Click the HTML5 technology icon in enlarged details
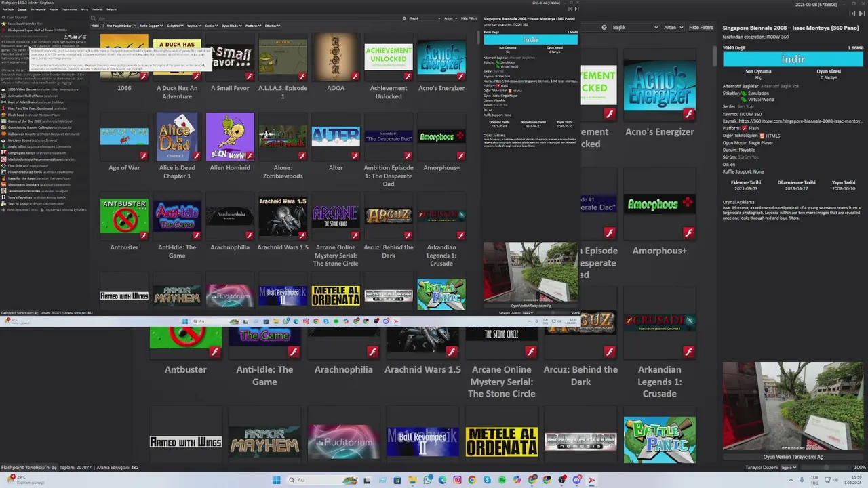This screenshot has width=868, height=488. pyautogui.click(x=762, y=136)
